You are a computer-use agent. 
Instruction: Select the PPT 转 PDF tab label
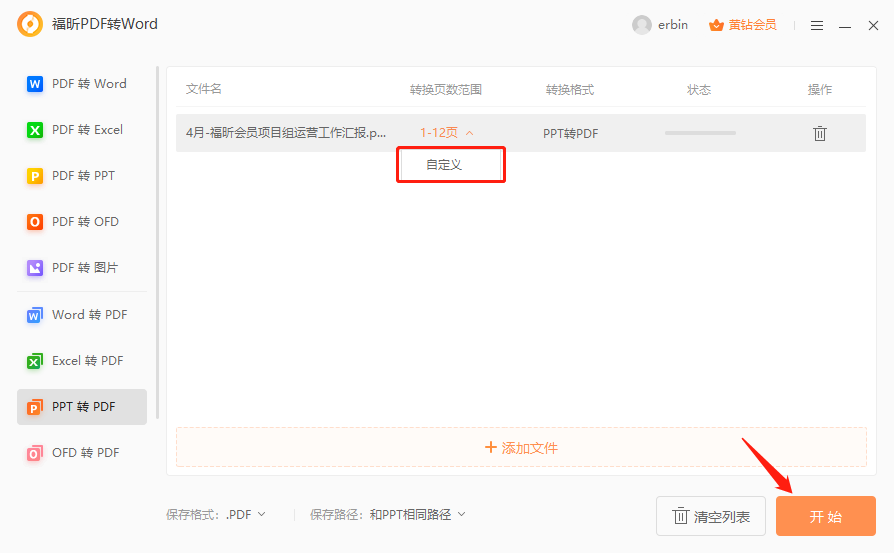[84, 407]
